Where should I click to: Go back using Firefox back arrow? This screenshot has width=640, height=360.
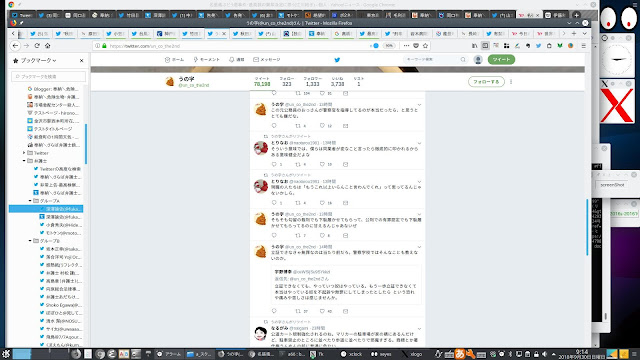pos(16,46)
